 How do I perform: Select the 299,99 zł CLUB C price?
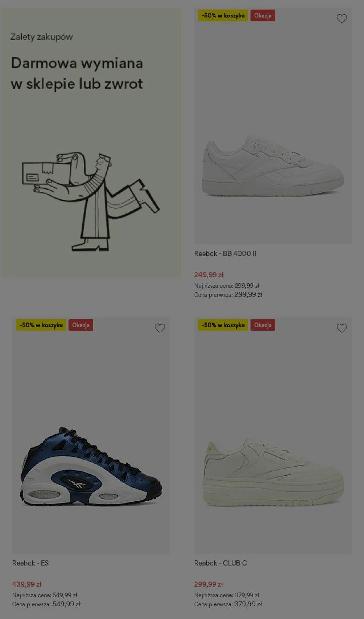pyautogui.click(x=208, y=584)
